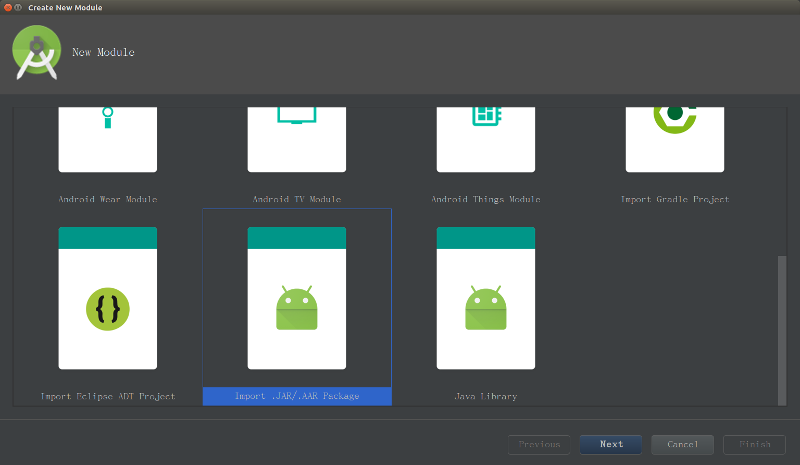Viewport: 800px width, 465px height.
Task: Select the Import Gradle Project thumbnail
Action: (x=675, y=139)
